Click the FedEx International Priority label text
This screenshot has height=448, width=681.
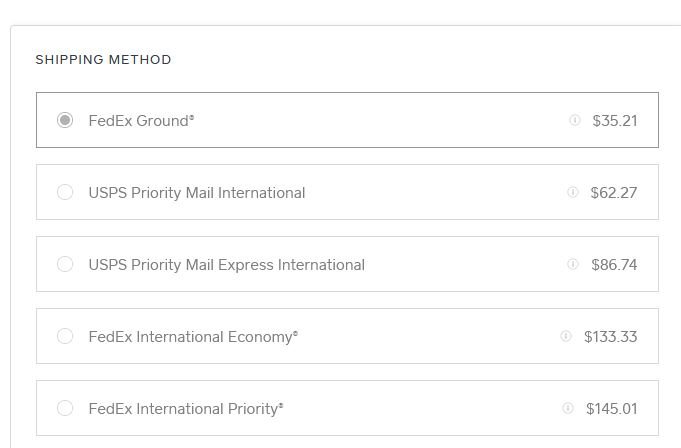pos(186,409)
